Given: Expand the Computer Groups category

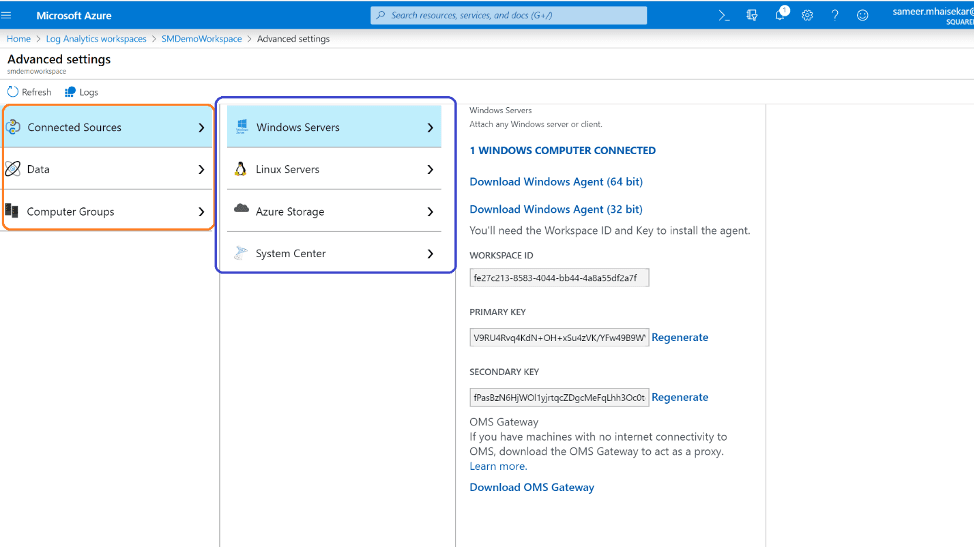Looking at the screenshot, I should pos(107,211).
